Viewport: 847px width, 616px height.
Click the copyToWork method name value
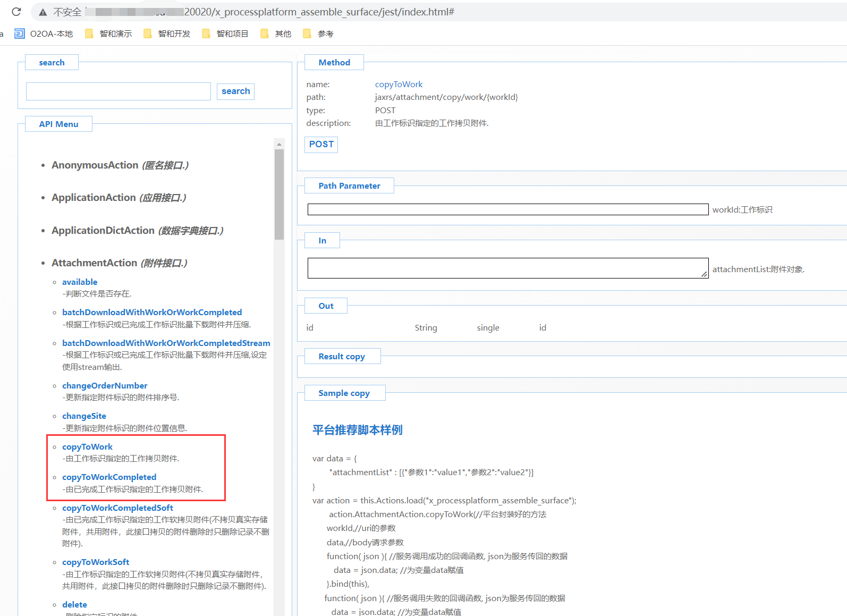[x=399, y=85]
